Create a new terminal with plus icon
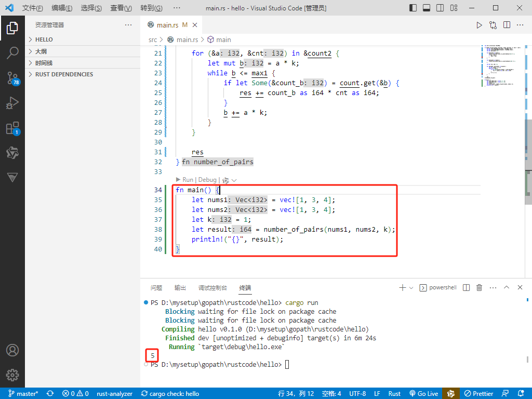The height and width of the screenshot is (399, 532). coord(403,288)
